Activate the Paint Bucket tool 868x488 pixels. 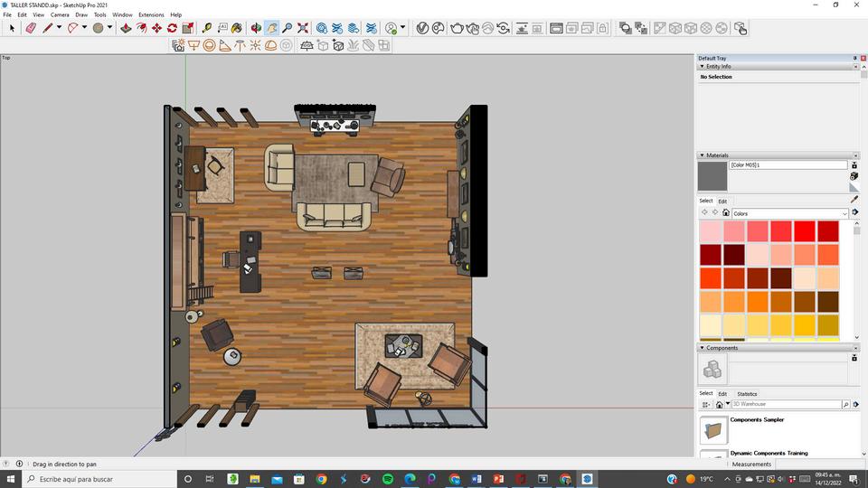click(x=237, y=28)
